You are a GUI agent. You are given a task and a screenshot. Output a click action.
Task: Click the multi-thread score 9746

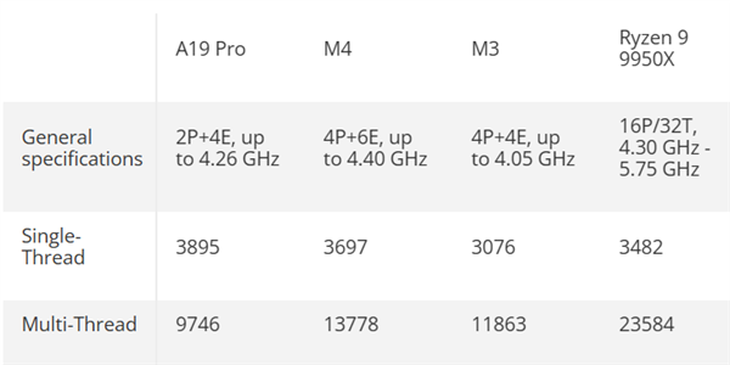coord(197,324)
